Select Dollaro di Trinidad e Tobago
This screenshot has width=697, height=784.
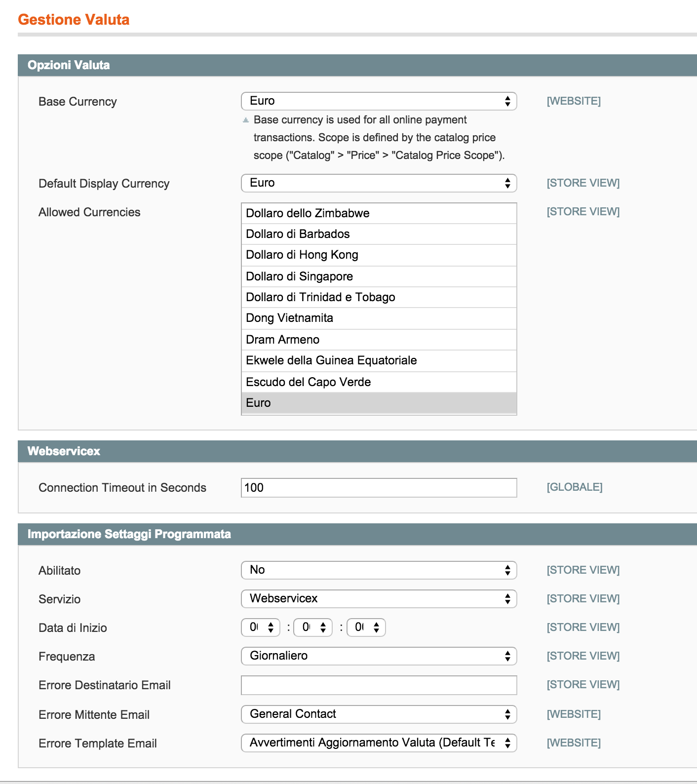pyautogui.click(x=378, y=297)
